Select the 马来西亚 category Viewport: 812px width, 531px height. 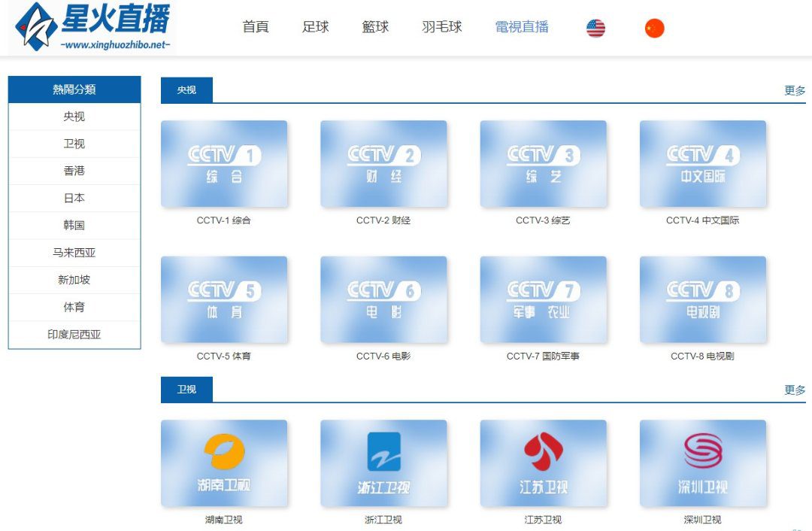click(74, 253)
